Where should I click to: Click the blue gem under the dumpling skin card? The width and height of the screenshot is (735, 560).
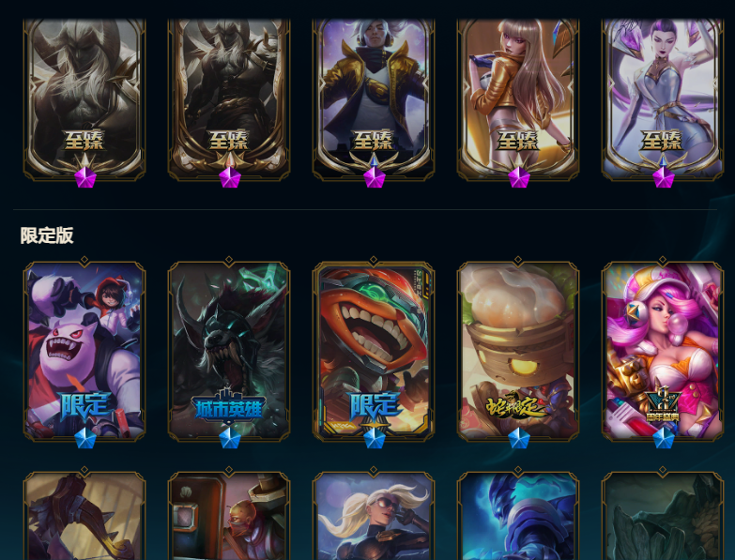tap(519, 439)
